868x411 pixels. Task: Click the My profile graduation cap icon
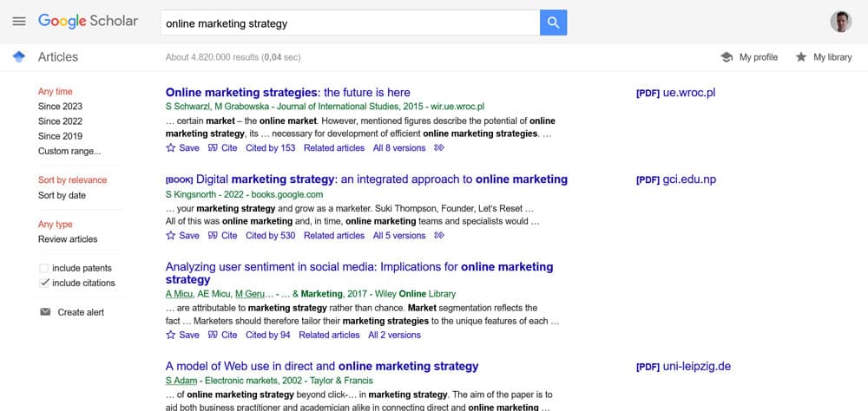tap(727, 57)
